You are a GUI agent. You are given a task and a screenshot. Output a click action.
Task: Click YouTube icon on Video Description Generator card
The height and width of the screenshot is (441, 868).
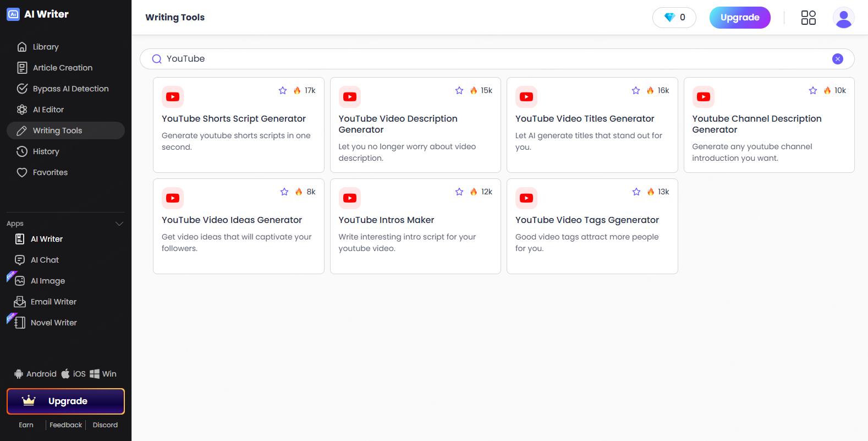350,97
